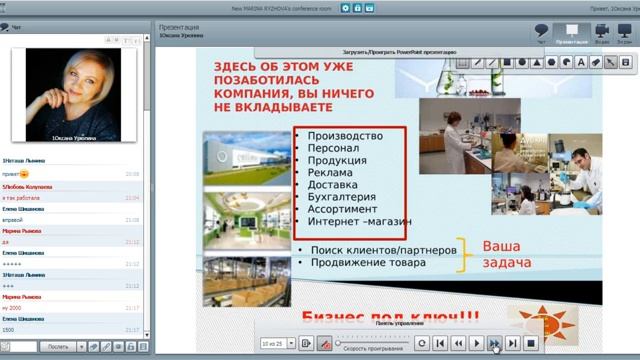Select the eraser tool
Screen dimensions: 640x360
596,62
